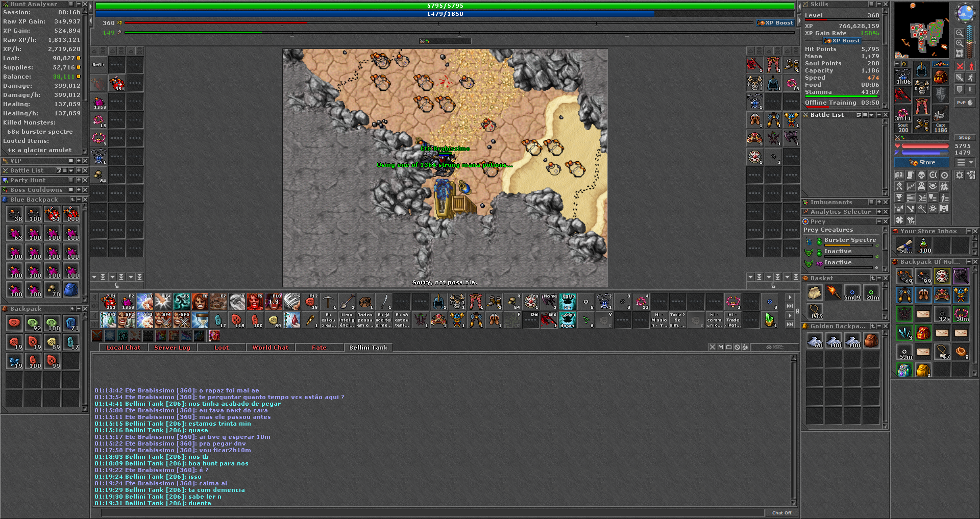
Task: Use the machete on the action bar
Action: coord(384,302)
